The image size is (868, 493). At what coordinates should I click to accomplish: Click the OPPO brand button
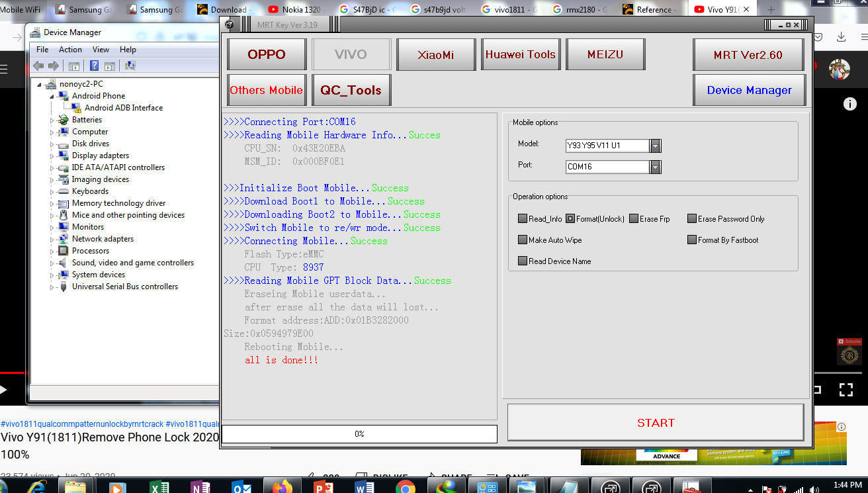[267, 54]
